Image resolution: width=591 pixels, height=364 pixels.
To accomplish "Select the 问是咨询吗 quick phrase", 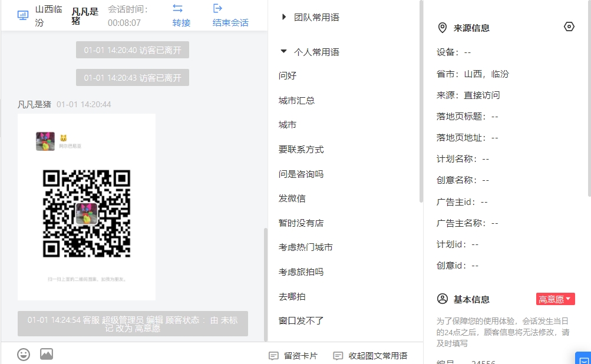I will tap(301, 174).
